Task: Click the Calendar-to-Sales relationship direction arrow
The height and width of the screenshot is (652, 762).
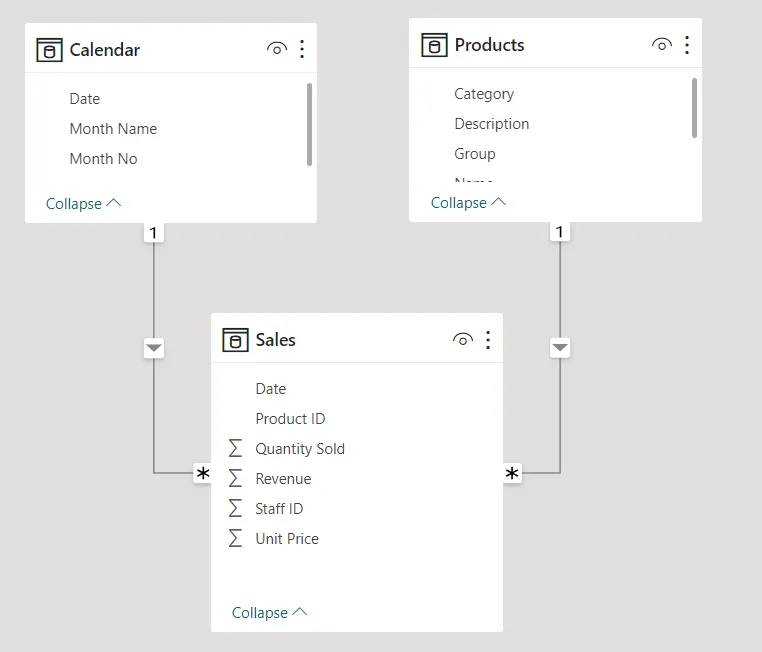Action: pyautogui.click(x=154, y=348)
